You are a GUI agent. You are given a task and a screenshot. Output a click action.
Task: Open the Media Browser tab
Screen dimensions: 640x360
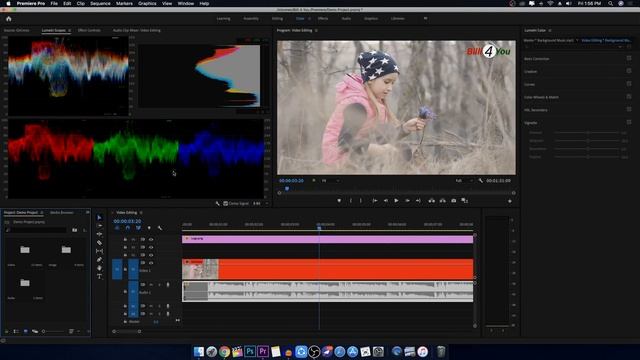coord(62,213)
